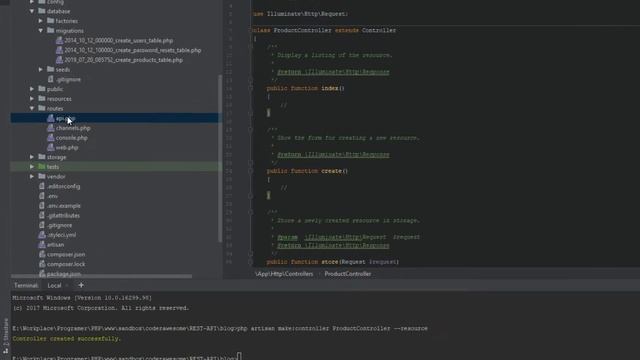Screen dimensions: 640x360
Task: Expand the storage folder arrow
Action: [32, 157]
